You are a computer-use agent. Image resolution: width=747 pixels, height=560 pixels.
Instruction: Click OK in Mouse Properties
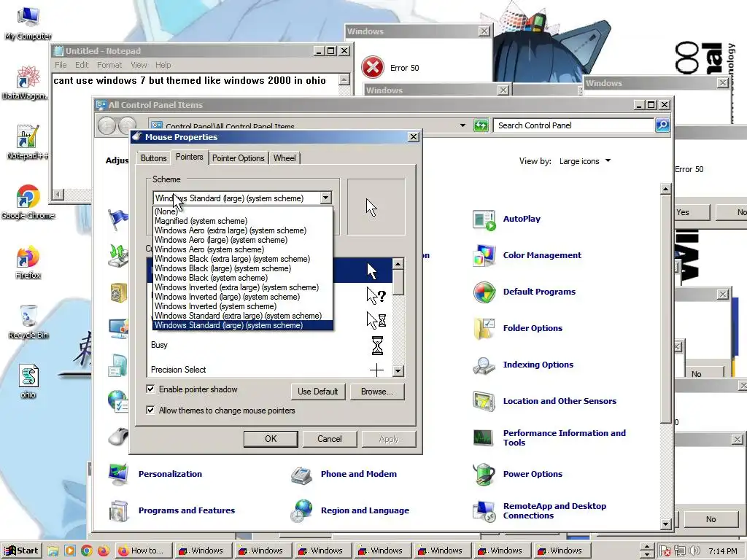271,438
